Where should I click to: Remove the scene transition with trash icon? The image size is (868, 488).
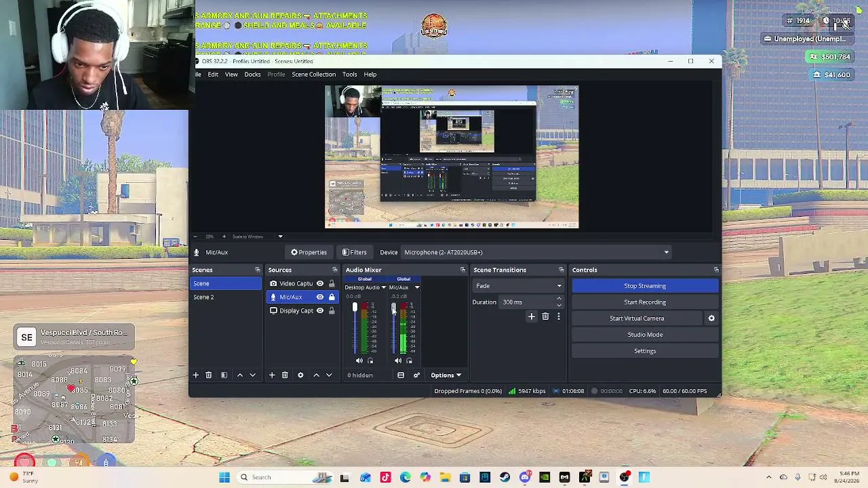point(545,317)
